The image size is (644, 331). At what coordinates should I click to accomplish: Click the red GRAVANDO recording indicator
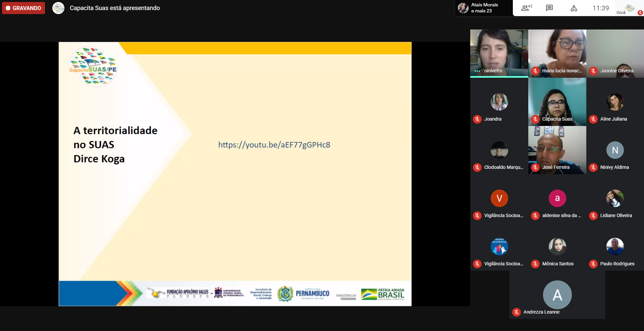(23, 8)
